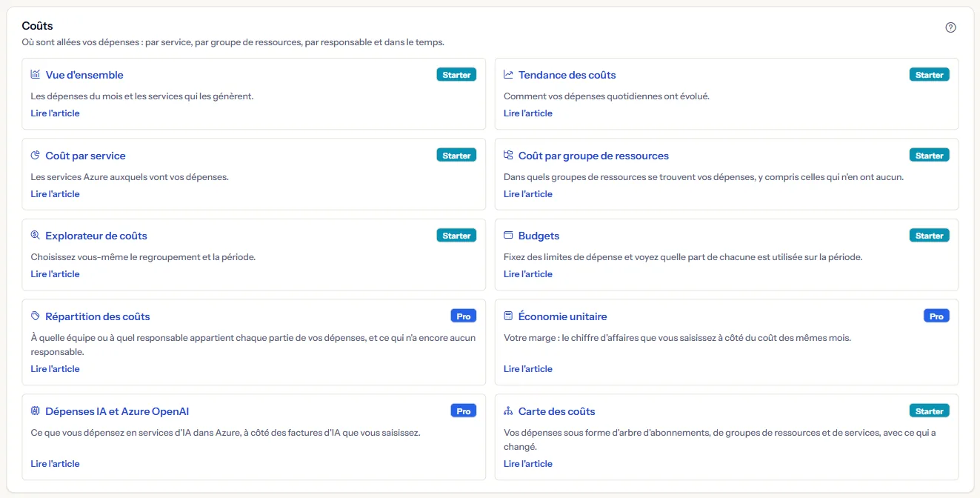The image size is (980, 498).
Task: Click the Starter badge on Vue d'ensemble
Action: 456,75
